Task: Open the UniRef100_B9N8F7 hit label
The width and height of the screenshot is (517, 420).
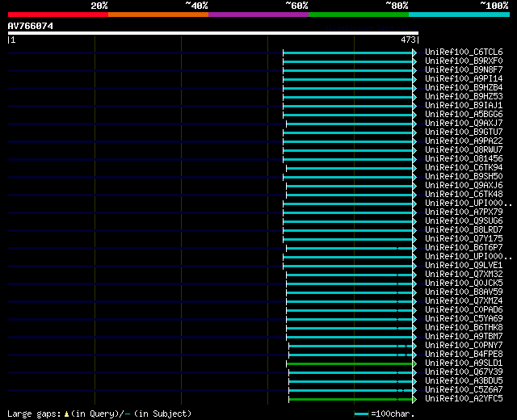Action: pos(464,70)
